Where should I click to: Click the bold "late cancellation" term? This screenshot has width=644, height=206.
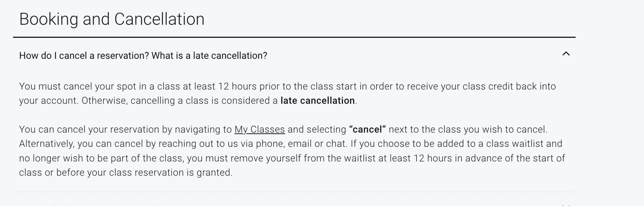(x=318, y=101)
